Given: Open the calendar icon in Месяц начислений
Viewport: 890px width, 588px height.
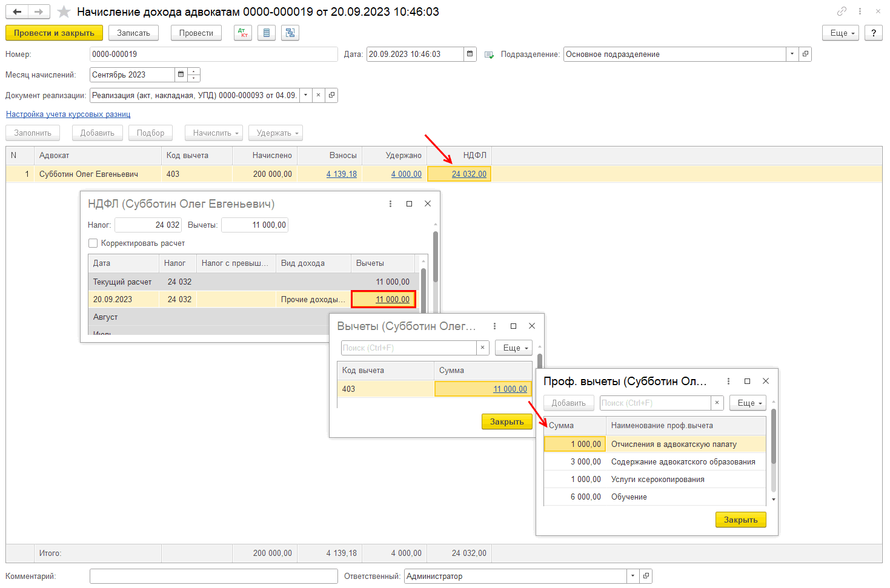Looking at the screenshot, I should pos(181,75).
